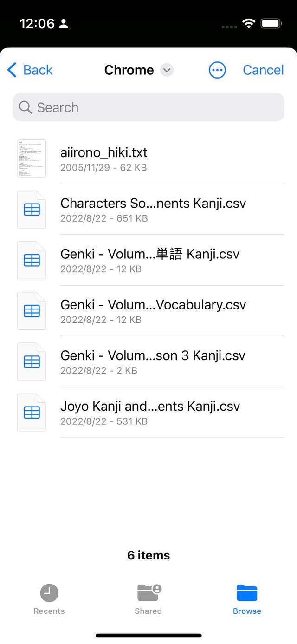The height and width of the screenshot is (644, 297).
Task: Focus the Search input field
Action: [148, 107]
